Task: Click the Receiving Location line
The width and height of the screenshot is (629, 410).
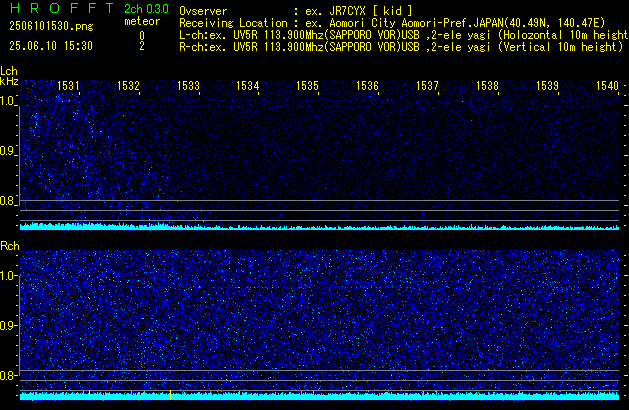Action: tap(392, 23)
